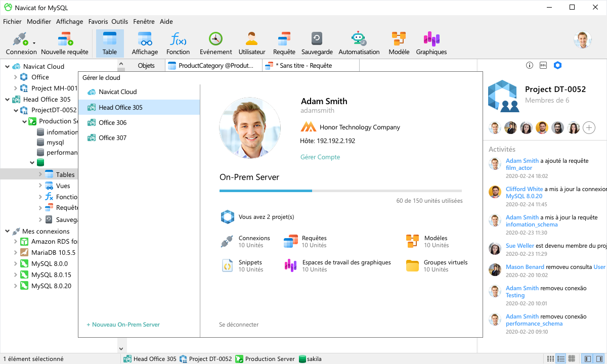Expand the Vues tree node
Screen dimensions: 607x364
tap(40, 186)
